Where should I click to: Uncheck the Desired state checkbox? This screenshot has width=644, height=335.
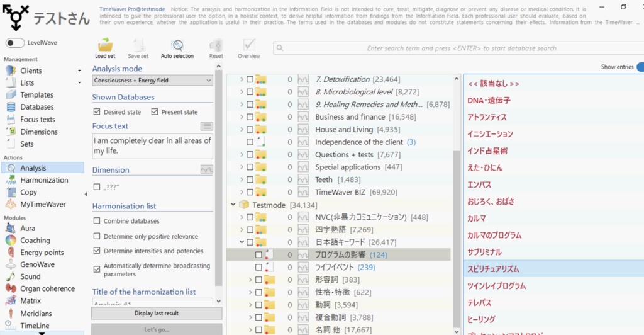pos(97,111)
